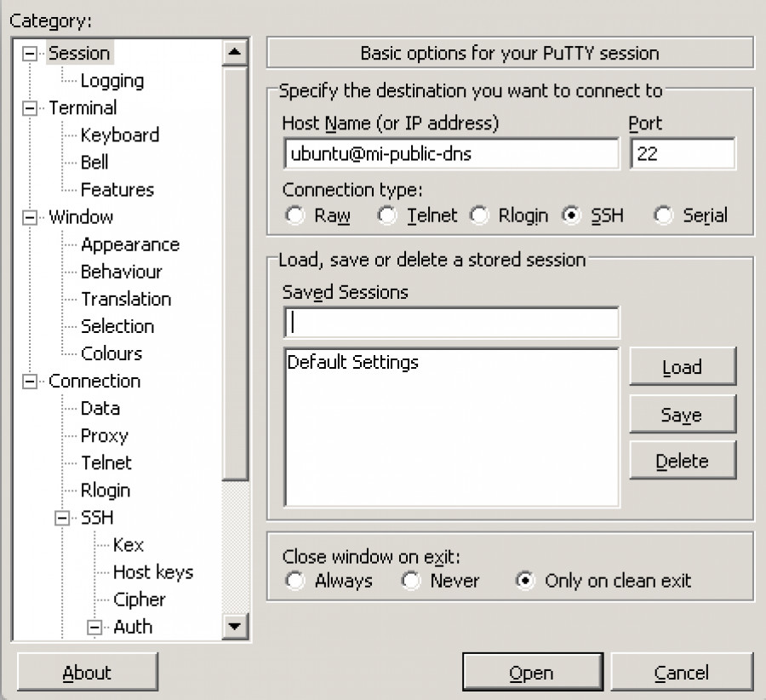Open the Bell settings category
The image size is (766, 700).
click(94, 163)
